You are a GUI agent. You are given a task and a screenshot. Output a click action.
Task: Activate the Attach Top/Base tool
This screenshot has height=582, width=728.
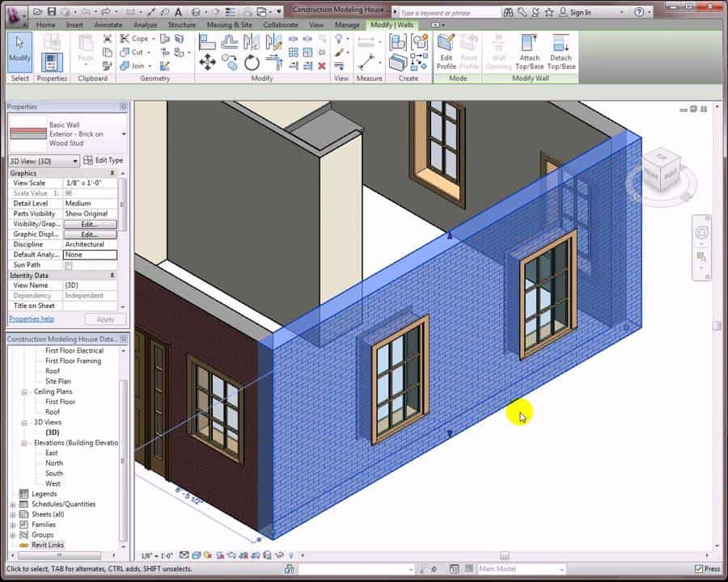point(531,52)
